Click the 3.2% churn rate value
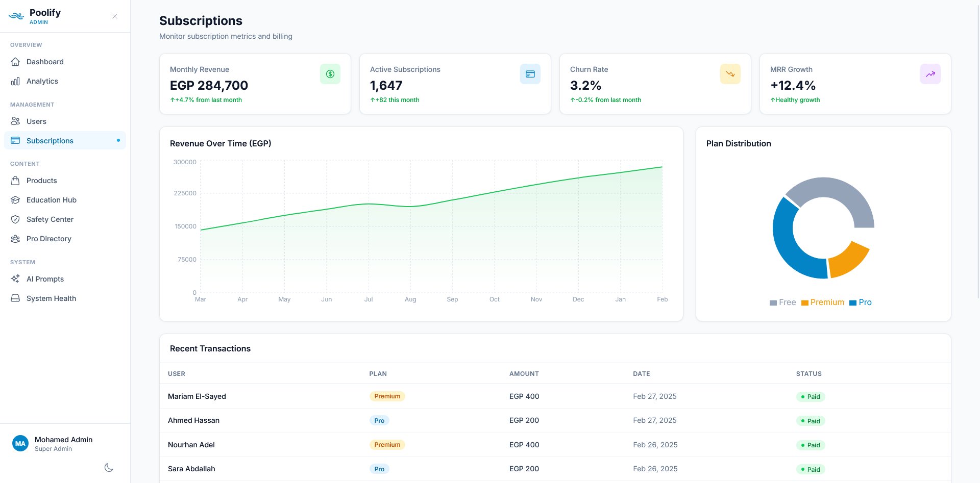Image resolution: width=980 pixels, height=483 pixels. coord(585,85)
